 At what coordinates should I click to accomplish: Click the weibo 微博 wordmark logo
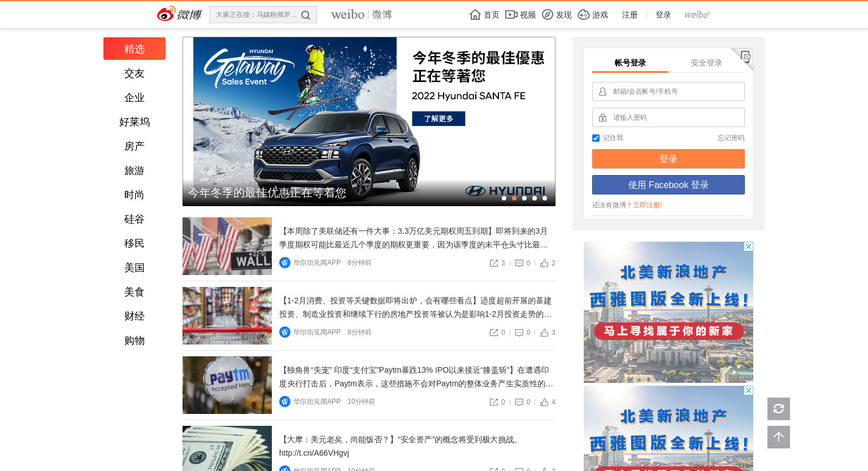(362, 15)
